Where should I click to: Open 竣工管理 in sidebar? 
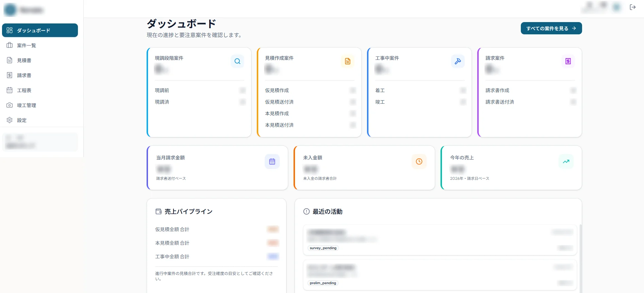tap(40, 105)
